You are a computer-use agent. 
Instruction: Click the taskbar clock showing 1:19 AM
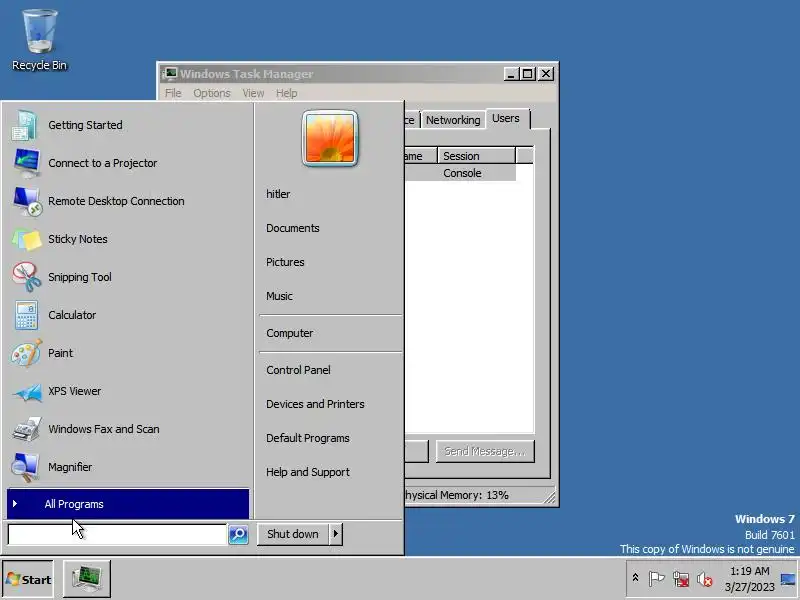(x=749, y=579)
